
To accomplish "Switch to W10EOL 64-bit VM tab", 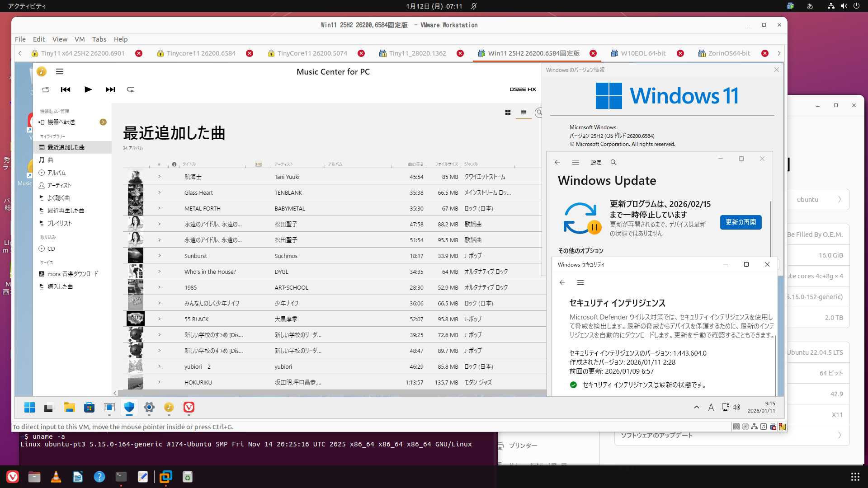I will click(x=643, y=53).
